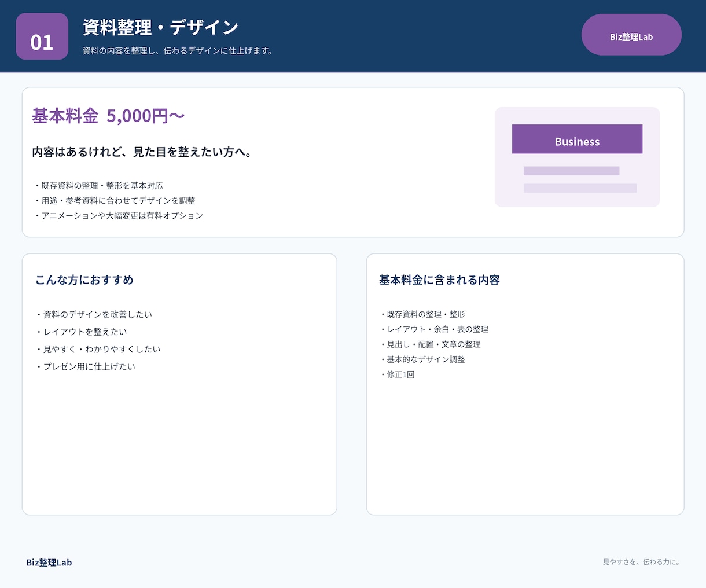
Task: Click subtitle 資料の内容を整理し、伝わるデザインに仕上げます。
Action: pyautogui.click(x=178, y=51)
